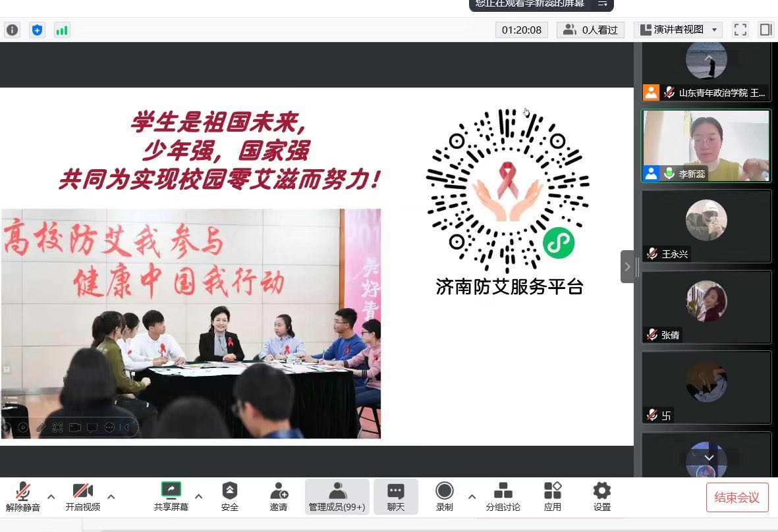
Task: Toggle the side panel layout icon
Action: pos(765,30)
